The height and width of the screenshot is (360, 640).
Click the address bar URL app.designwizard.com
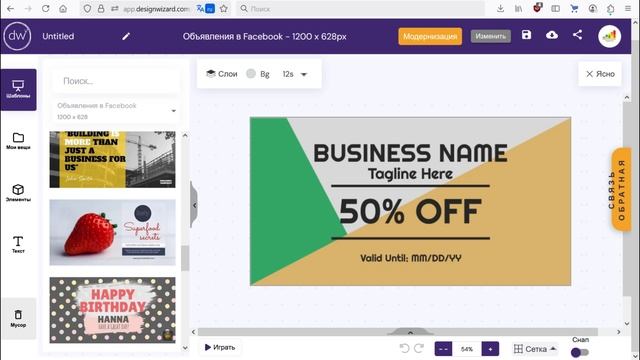click(156, 9)
